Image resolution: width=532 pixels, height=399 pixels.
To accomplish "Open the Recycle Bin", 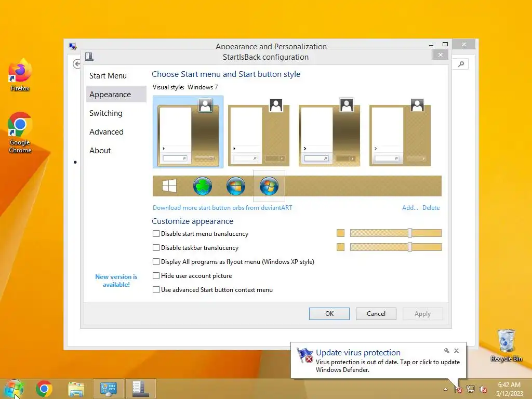I will pos(506,345).
